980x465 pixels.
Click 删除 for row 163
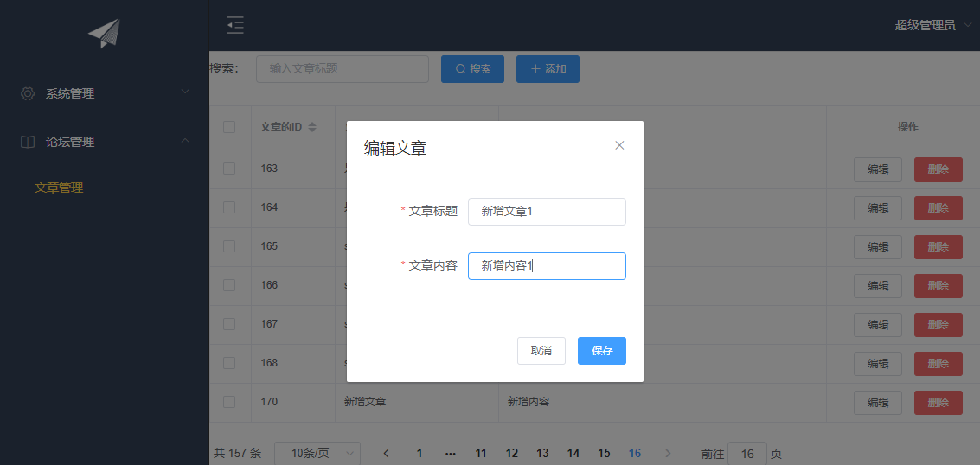pos(938,169)
